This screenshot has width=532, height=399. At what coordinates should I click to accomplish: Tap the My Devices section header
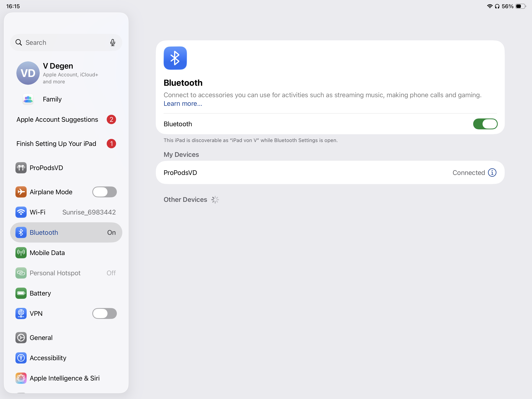181,154
